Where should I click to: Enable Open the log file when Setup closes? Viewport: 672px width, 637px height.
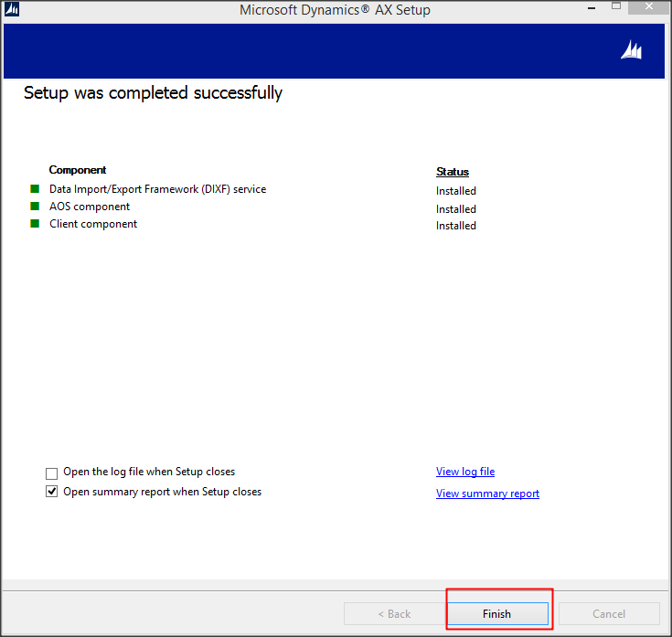click(51, 473)
